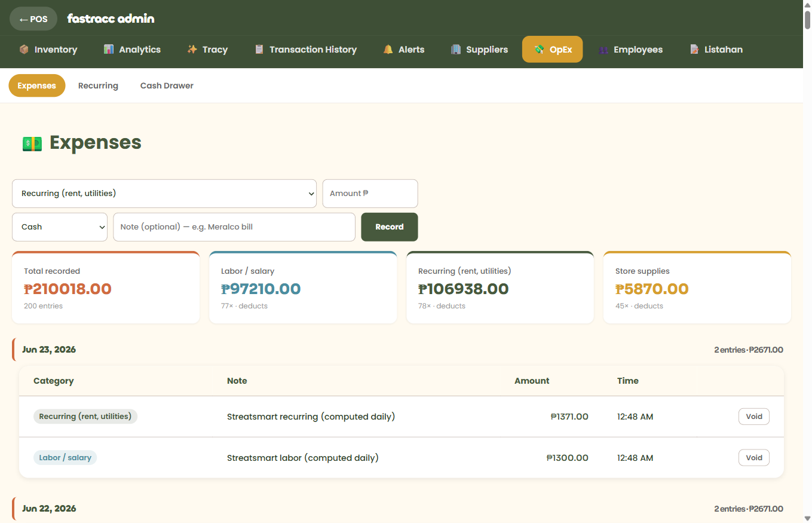
Task: Focus the optional Note field
Action: tap(234, 227)
